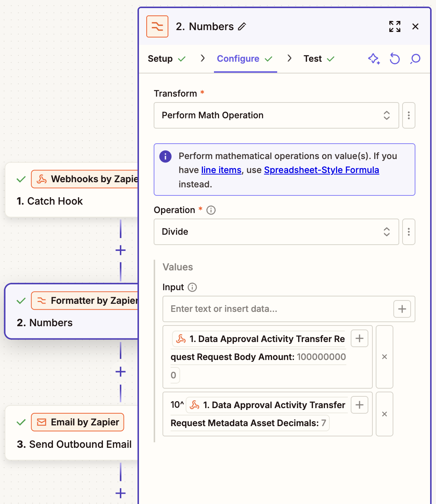Click plus button on empty Input field
The image size is (436, 504).
[x=402, y=309]
